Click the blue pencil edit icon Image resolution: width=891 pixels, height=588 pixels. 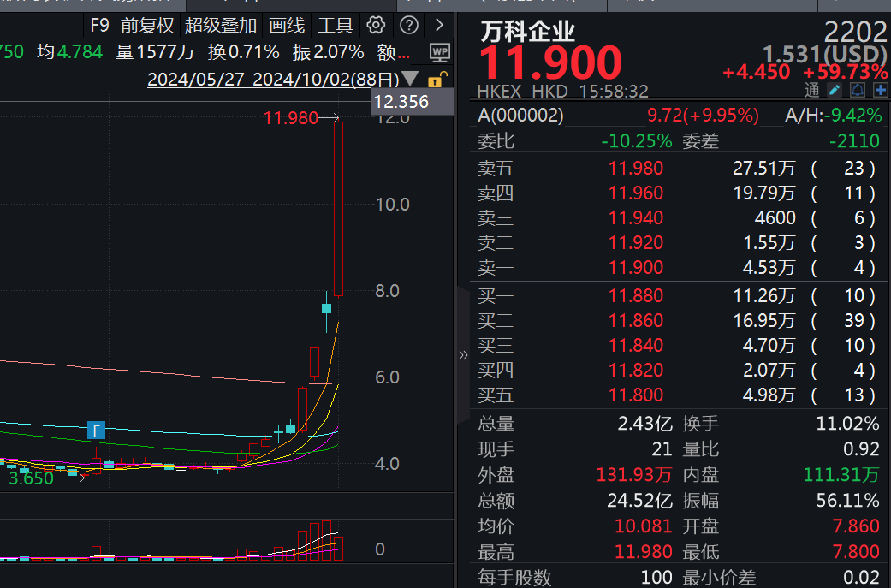[x=835, y=90]
